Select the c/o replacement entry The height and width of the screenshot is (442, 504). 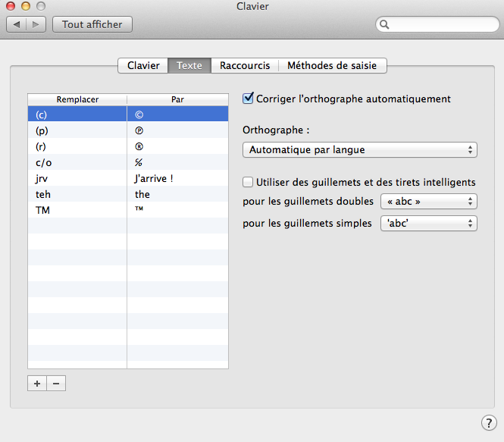tap(77, 162)
